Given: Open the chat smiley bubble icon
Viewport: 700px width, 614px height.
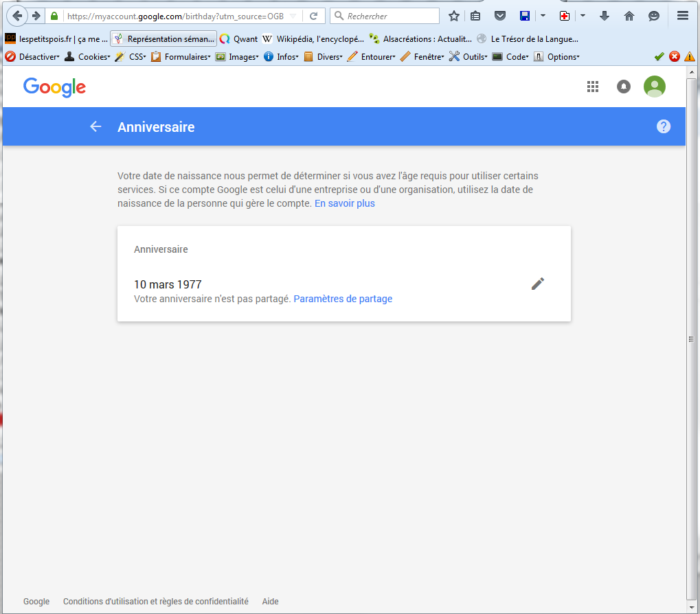Looking at the screenshot, I should [653, 16].
